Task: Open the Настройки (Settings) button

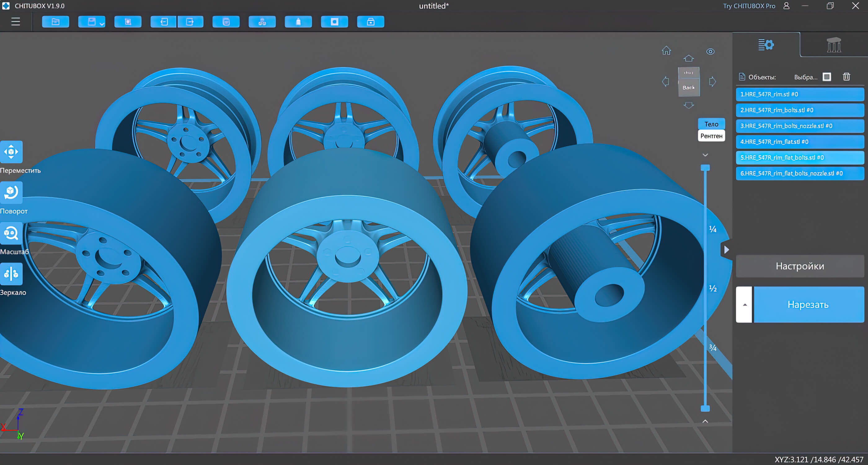Action: pos(800,266)
